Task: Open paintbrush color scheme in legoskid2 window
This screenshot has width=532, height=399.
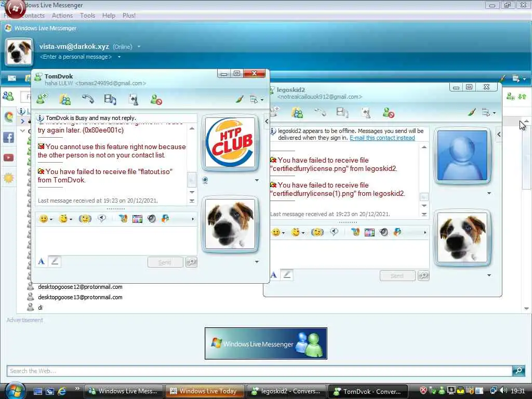Action: point(472,112)
